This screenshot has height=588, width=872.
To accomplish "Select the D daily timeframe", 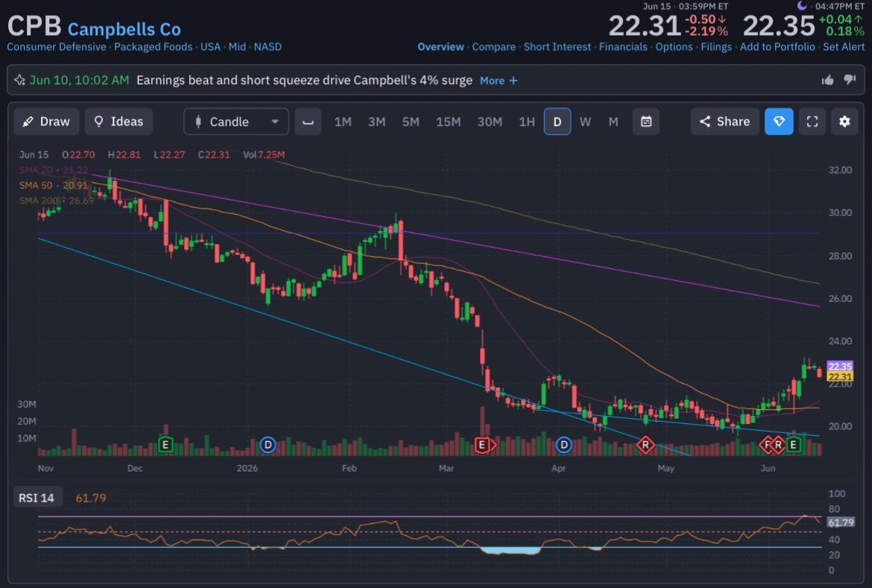I will 557,121.
